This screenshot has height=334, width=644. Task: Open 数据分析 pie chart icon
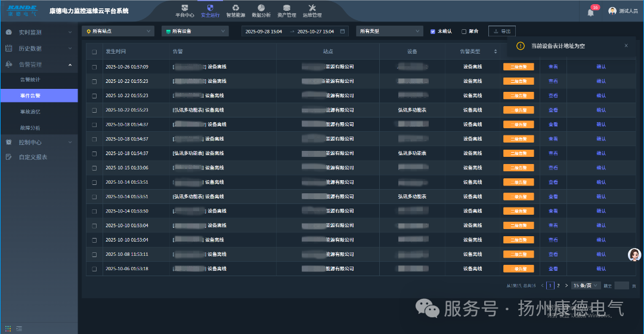pyautogui.click(x=261, y=8)
